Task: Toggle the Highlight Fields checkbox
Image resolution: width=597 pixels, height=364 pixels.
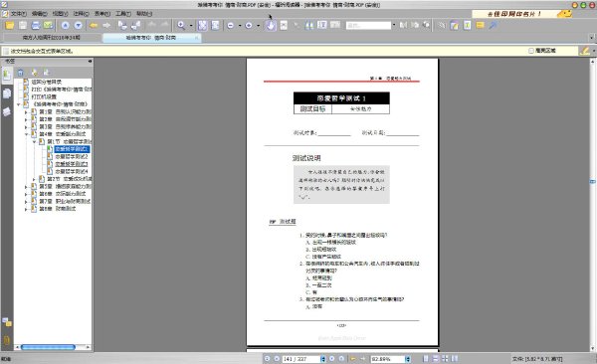Action: click(531, 51)
